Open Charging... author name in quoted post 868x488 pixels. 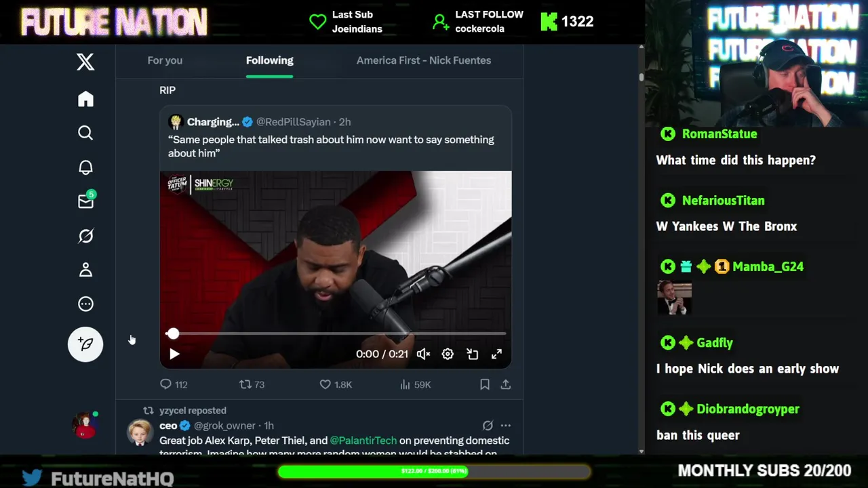(x=213, y=122)
